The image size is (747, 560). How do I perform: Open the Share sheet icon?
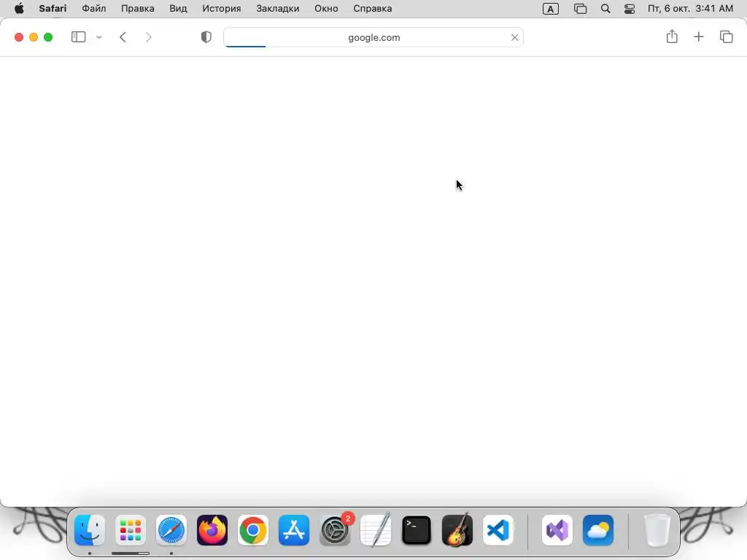[672, 36]
